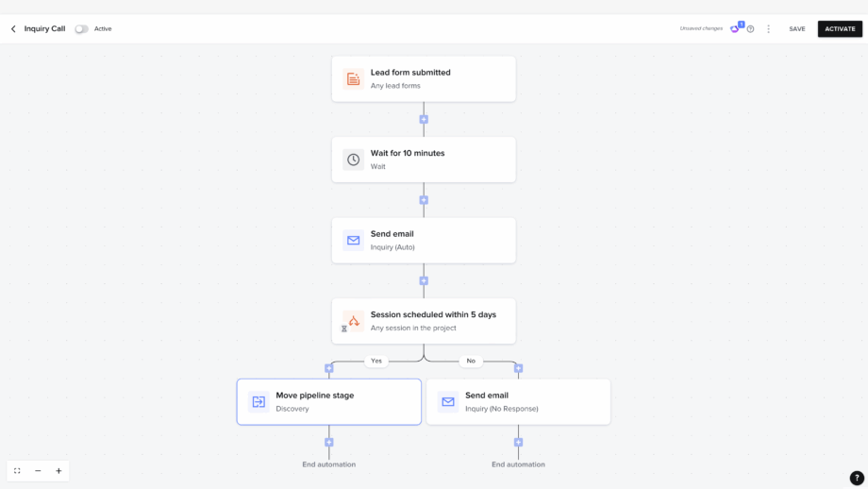Click End automation under Inquiry (No Response)
Image resolution: width=868 pixels, height=489 pixels.
[x=518, y=464]
